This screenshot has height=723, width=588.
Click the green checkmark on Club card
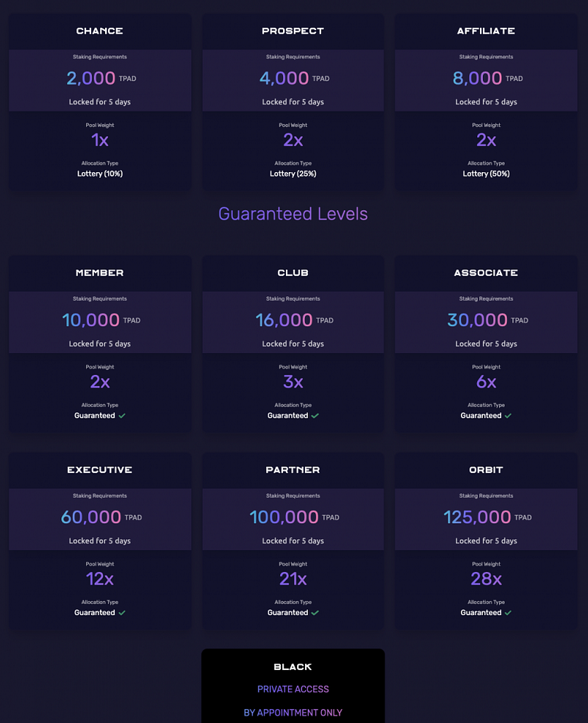tap(315, 416)
